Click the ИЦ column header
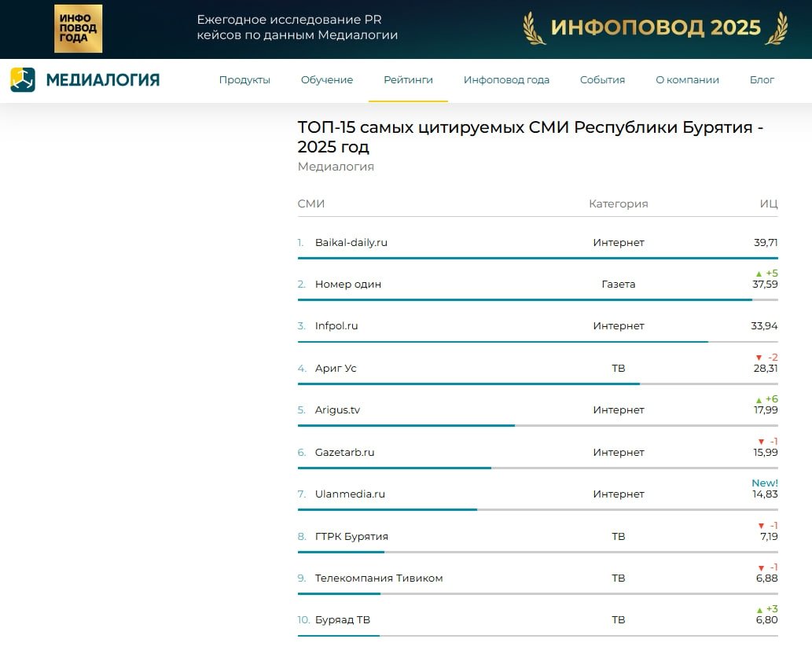 tap(768, 204)
